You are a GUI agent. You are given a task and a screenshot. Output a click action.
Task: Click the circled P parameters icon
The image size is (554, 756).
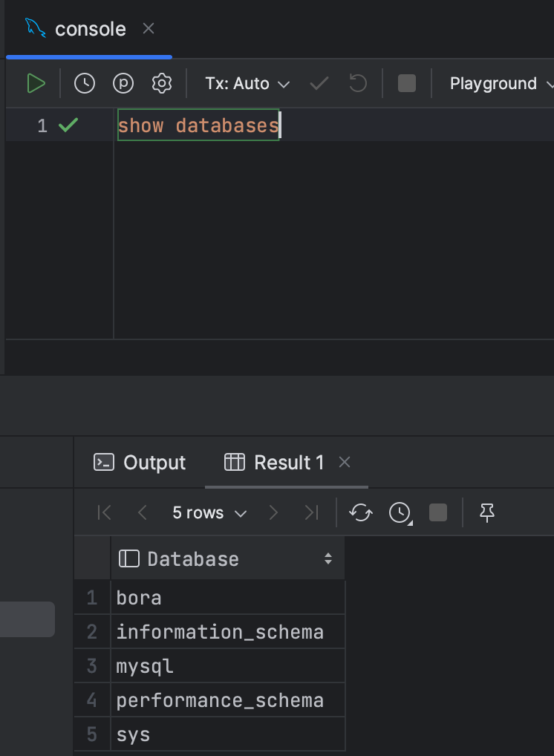point(123,83)
